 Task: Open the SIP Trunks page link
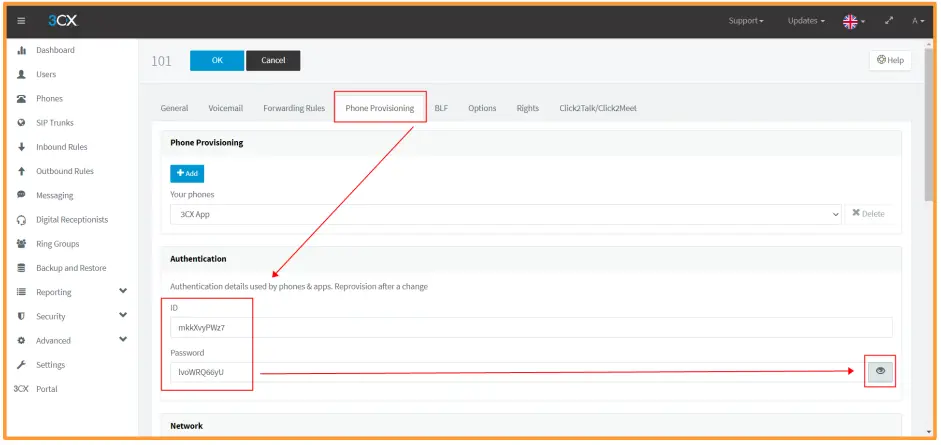point(55,123)
